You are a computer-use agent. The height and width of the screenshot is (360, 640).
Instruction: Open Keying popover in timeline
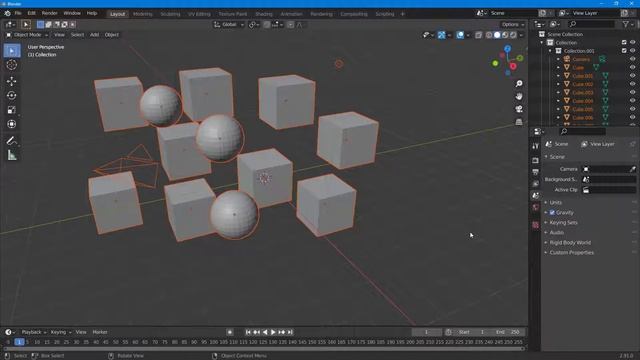tap(60, 332)
